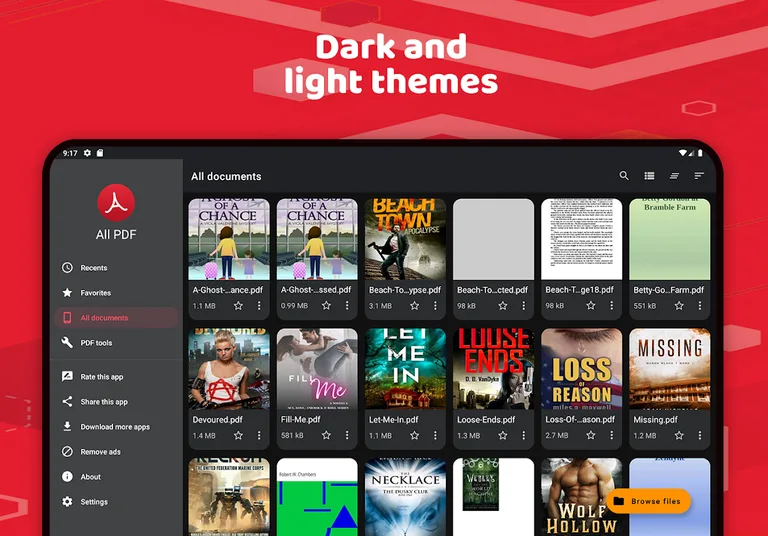Open the Beach Town Apocalypse cover thumbnail
The width and height of the screenshot is (768, 536).
(x=405, y=239)
